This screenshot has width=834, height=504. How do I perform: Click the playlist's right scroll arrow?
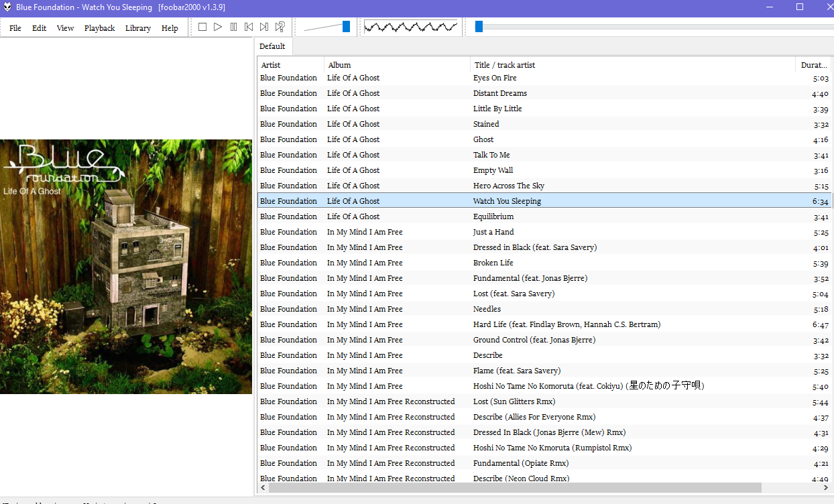pos(825,488)
